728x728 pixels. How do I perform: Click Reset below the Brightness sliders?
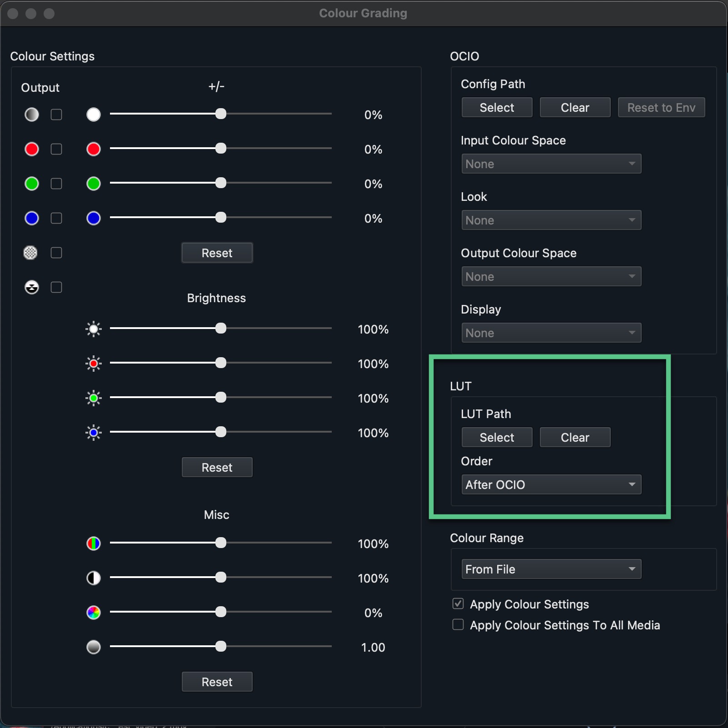coord(217,467)
